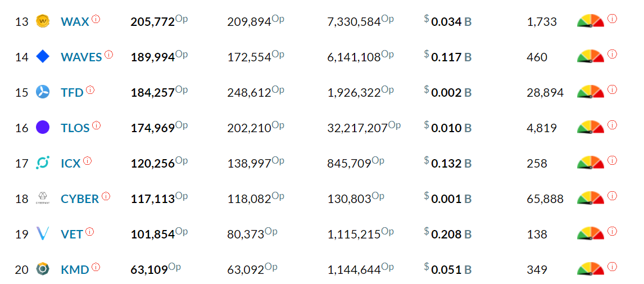Click info icon next to WAX name
This screenshot has width=644, height=284.
pyautogui.click(x=96, y=19)
